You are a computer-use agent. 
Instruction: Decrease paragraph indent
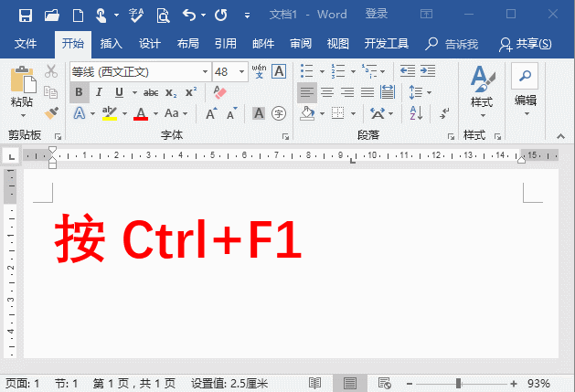click(x=408, y=70)
